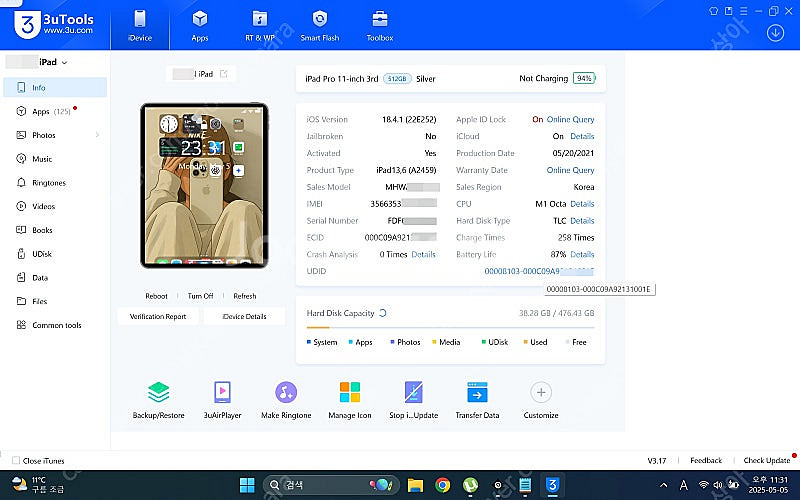
Task: Open Make Ringtone tool
Action: pos(286,400)
